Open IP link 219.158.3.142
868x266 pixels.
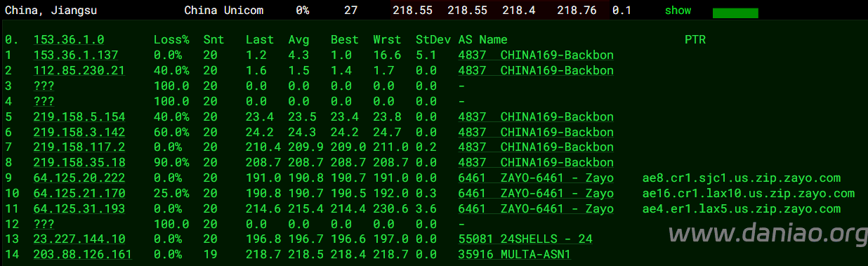79,132
